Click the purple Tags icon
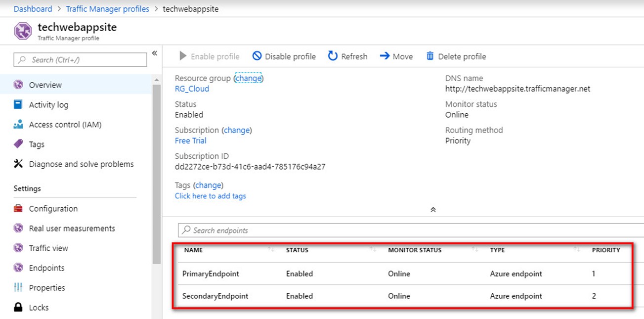This screenshot has width=644, height=319. pos(18,144)
